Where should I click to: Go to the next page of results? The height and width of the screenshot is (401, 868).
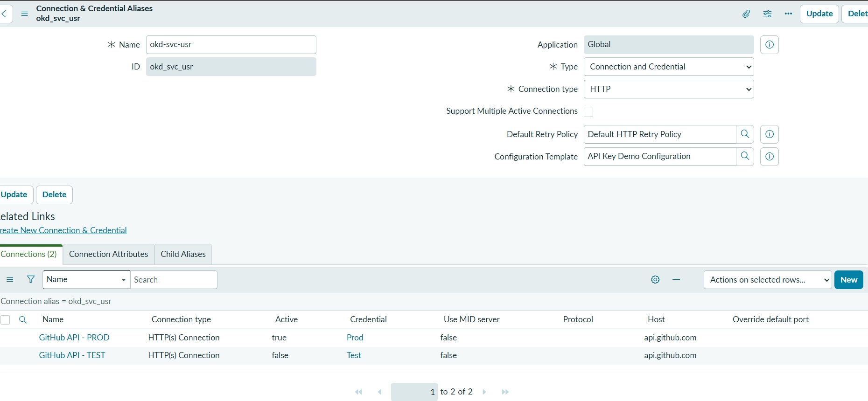(484, 392)
